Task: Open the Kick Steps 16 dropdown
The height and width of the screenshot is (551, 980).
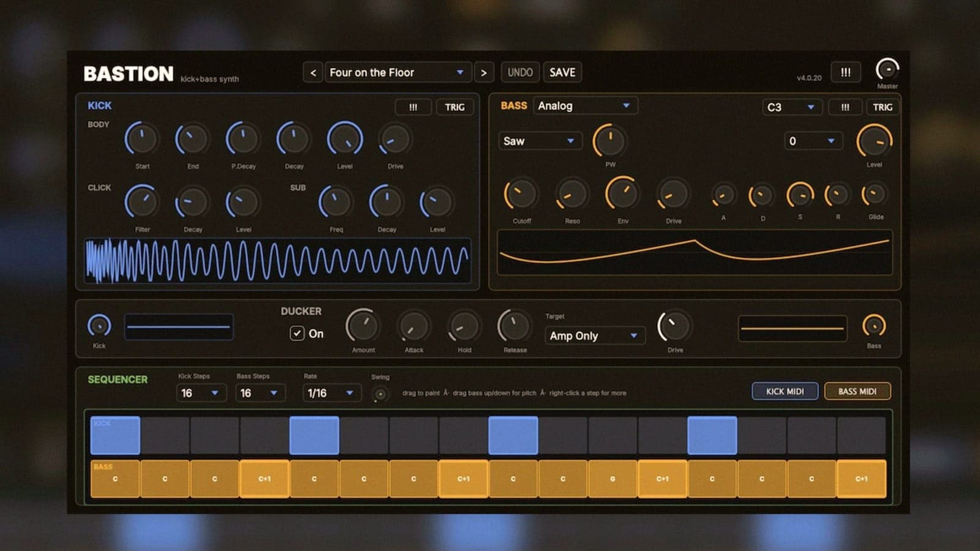Action: (201, 393)
